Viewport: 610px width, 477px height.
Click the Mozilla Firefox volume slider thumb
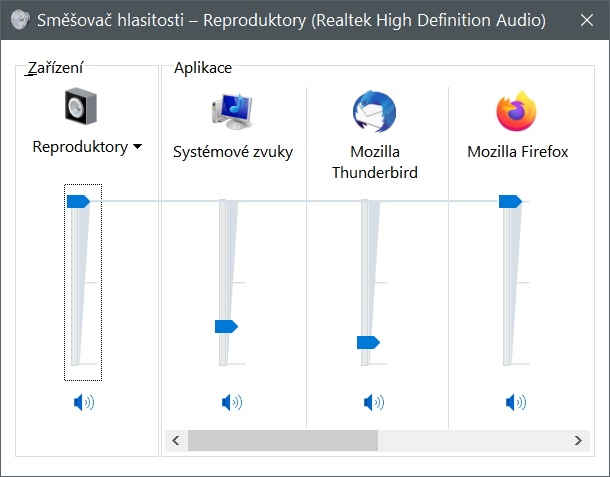tap(510, 202)
